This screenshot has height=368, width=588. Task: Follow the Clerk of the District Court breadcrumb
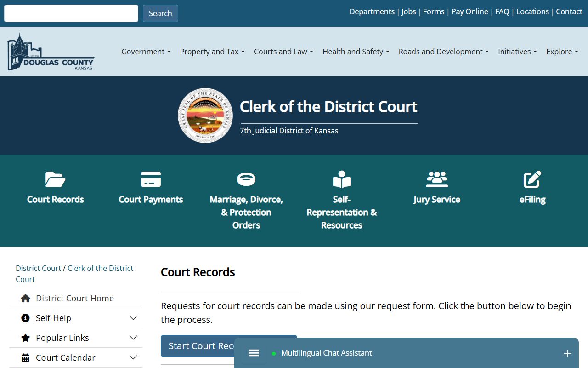[x=74, y=274]
